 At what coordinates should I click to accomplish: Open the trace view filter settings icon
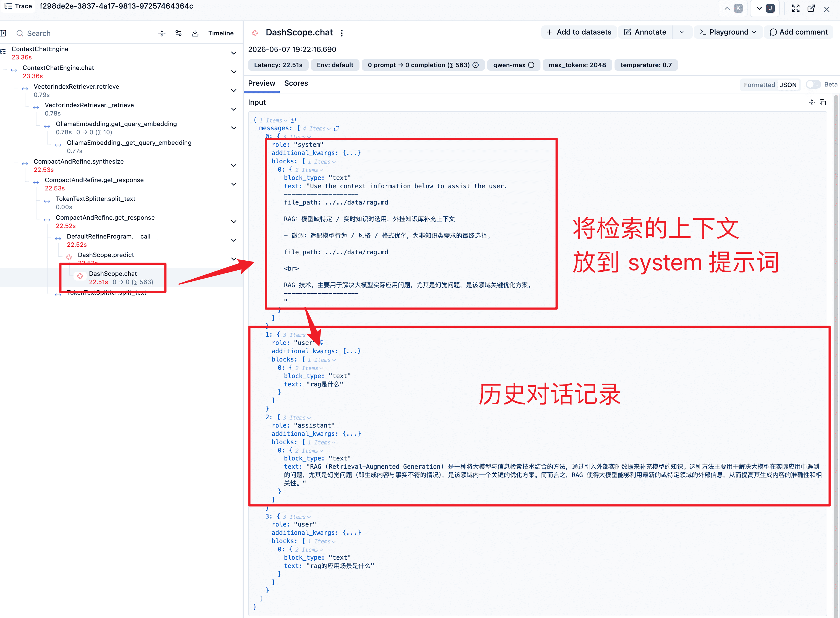coord(179,33)
